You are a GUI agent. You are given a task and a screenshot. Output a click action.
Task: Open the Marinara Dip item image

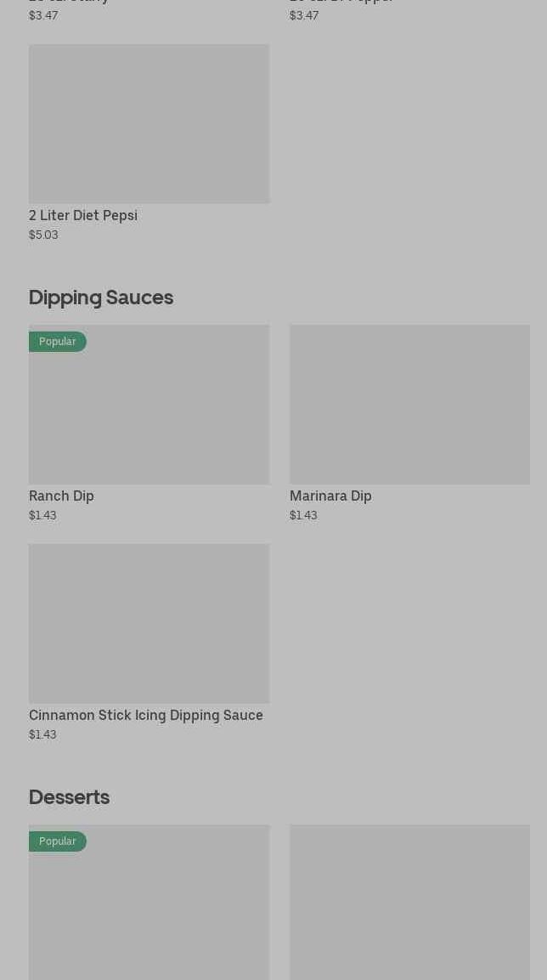(x=409, y=404)
